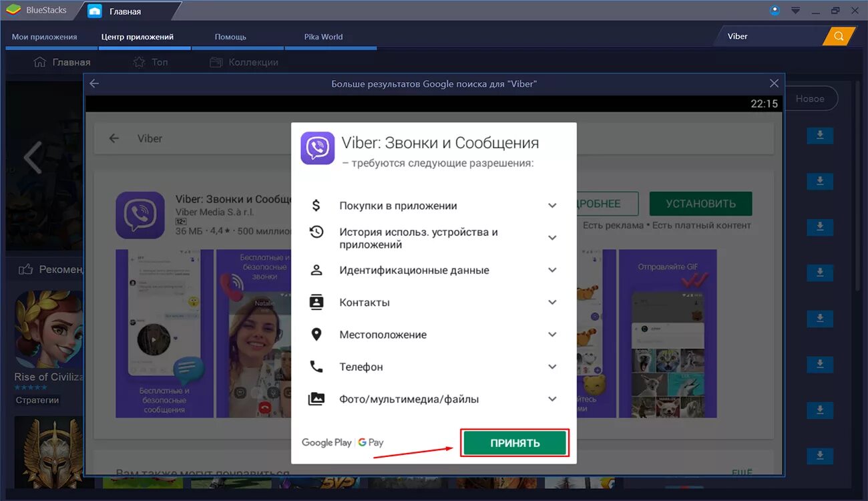Viewport: 868px width, 501px height.
Task: Click the УСТАНОВИТЬ install button
Action: point(700,204)
